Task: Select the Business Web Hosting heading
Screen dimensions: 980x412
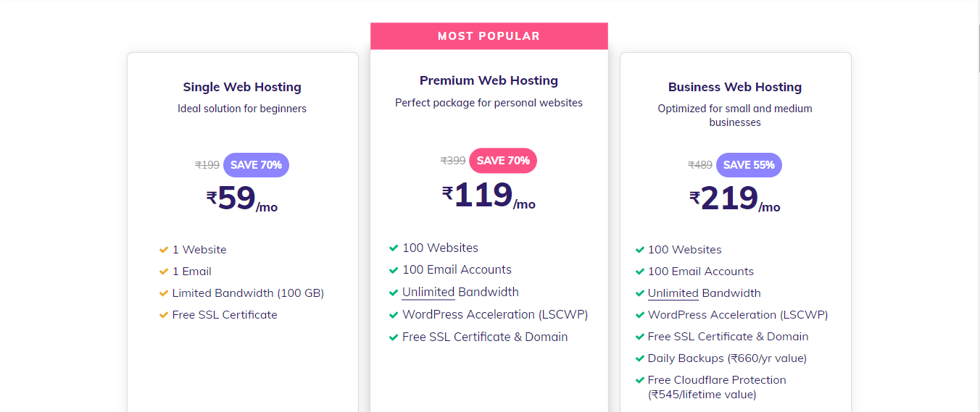Action: click(x=735, y=87)
